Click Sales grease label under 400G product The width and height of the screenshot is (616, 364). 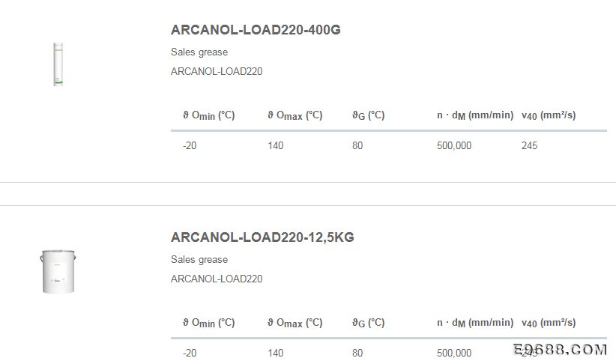click(x=199, y=52)
